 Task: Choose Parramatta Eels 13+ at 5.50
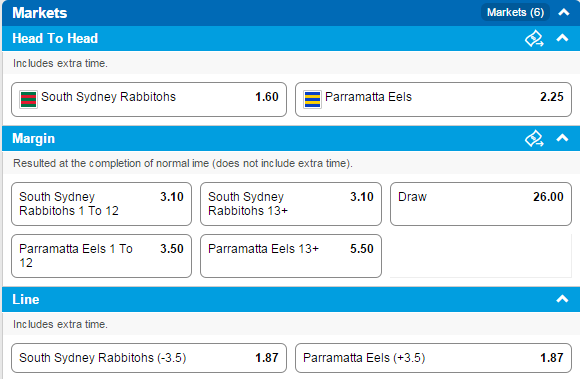291,256
